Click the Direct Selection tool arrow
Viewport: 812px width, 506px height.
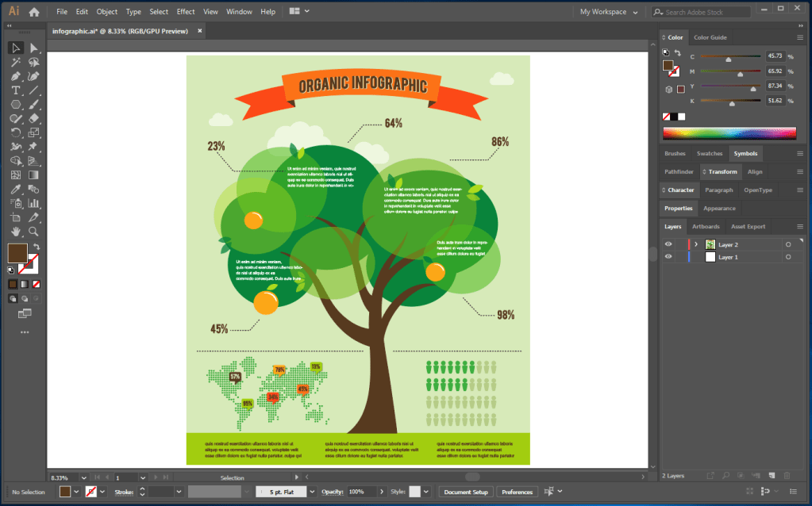33,48
